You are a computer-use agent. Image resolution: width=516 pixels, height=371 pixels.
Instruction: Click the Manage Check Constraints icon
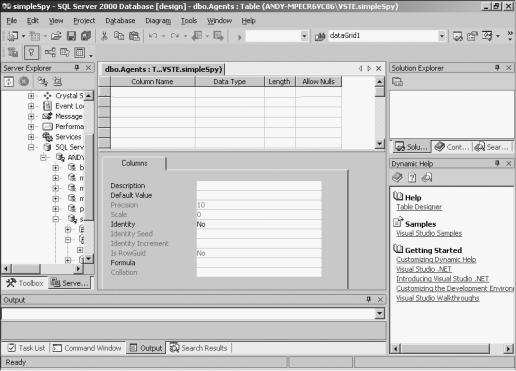(x=79, y=52)
